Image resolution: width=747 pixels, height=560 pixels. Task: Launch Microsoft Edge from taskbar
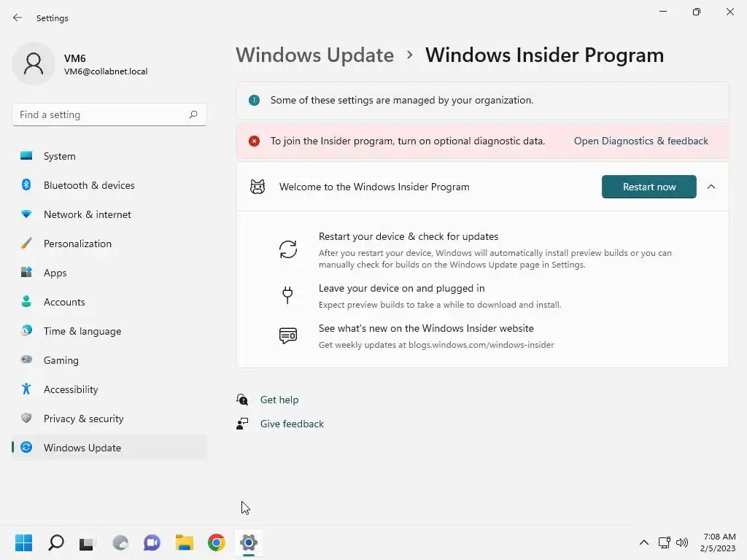pos(120,542)
